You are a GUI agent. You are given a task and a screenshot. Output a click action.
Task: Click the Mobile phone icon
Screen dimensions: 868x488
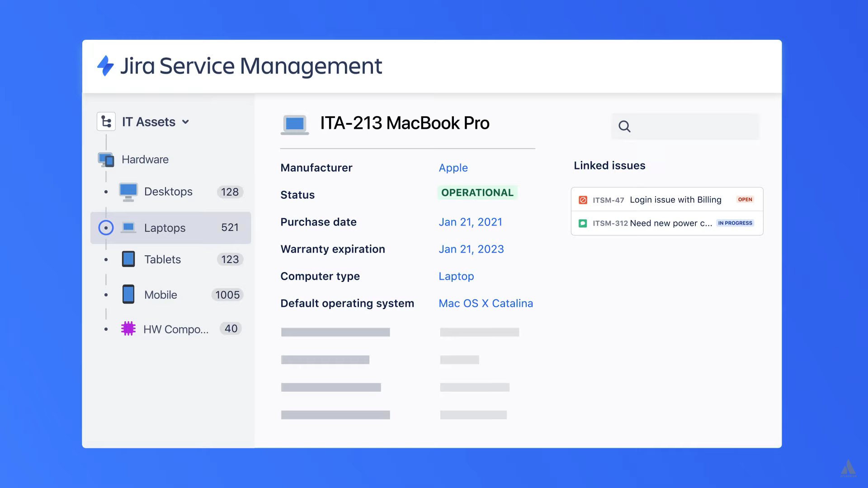(128, 294)
